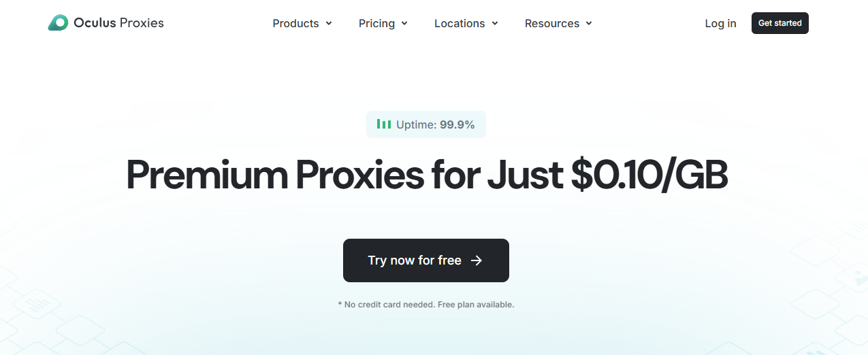Click the 99.9% uptime value
868x355 pixels.
click(x=457, y=124)
